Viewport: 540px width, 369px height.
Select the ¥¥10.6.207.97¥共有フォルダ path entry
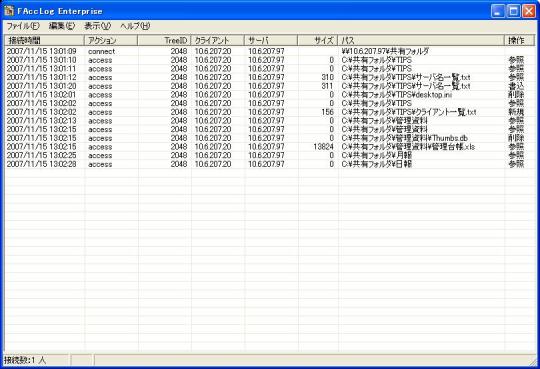tap(385, 51)
